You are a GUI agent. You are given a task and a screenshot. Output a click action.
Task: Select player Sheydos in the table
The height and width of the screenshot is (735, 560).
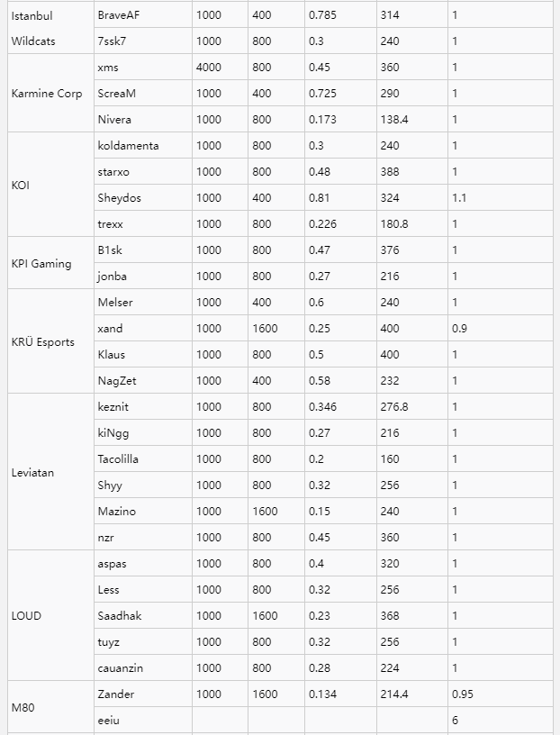119,198
